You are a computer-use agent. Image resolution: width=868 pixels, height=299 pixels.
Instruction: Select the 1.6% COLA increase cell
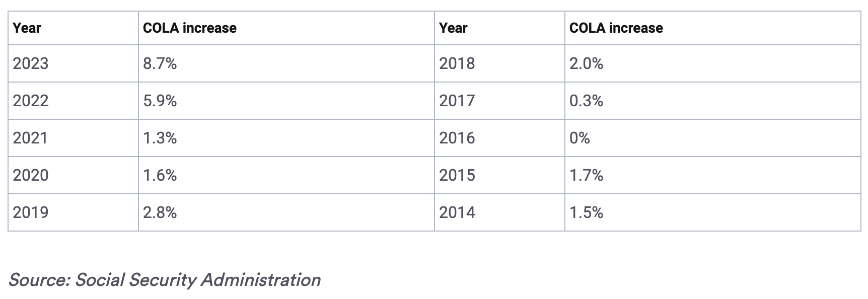(x=160, y=175)
